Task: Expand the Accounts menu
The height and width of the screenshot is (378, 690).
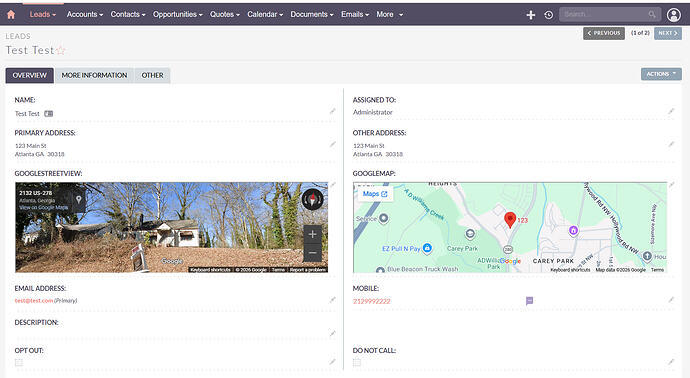Action: pyautogui.click(x=85, y=15)
